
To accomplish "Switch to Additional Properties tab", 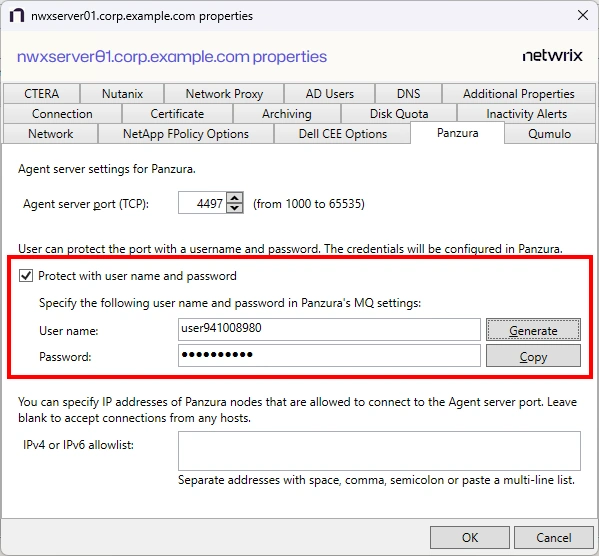I will (x=518, y=94).
